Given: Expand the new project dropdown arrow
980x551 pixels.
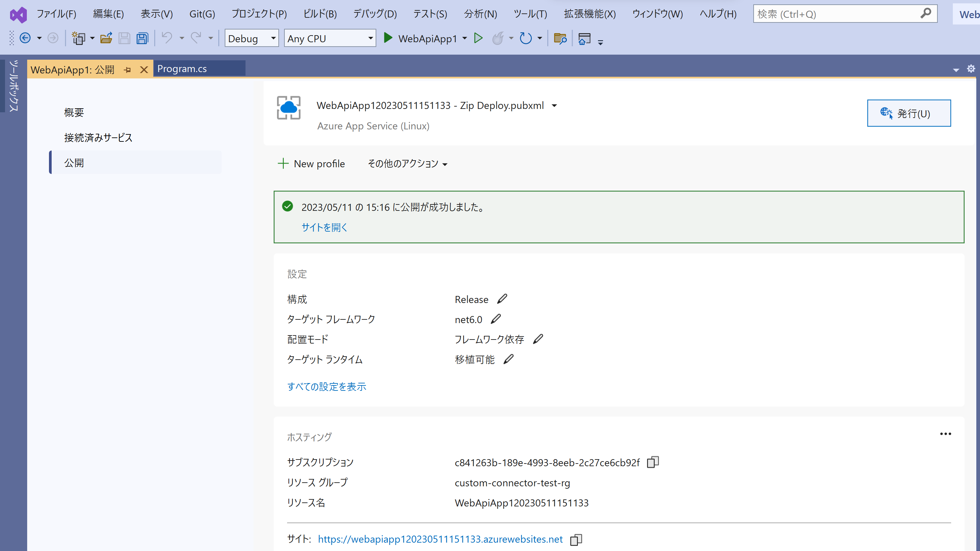Looking at the screenshot, I should [92, 39].
